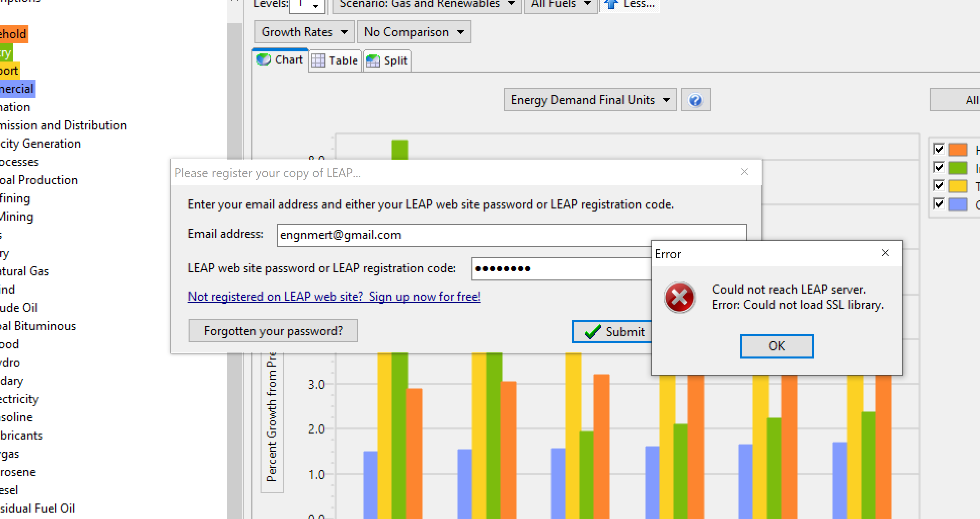Click the Submit button
980x519 pixels.
pos(612,332)
